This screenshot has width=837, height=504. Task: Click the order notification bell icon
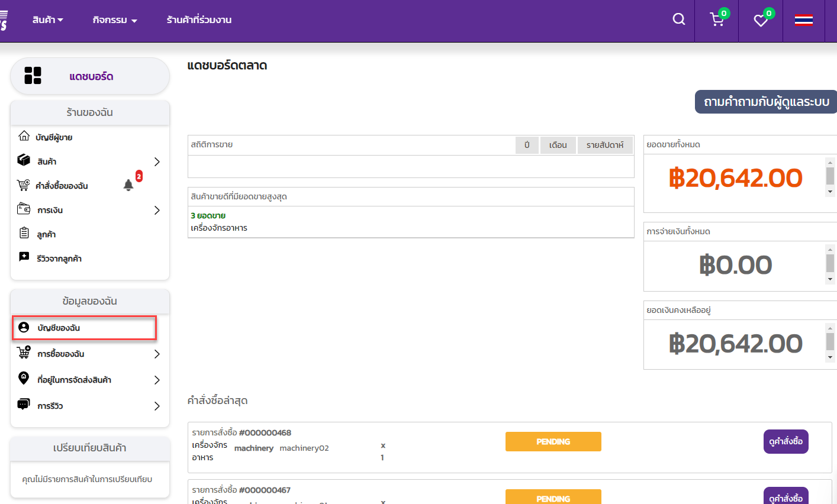pos(128,185)
